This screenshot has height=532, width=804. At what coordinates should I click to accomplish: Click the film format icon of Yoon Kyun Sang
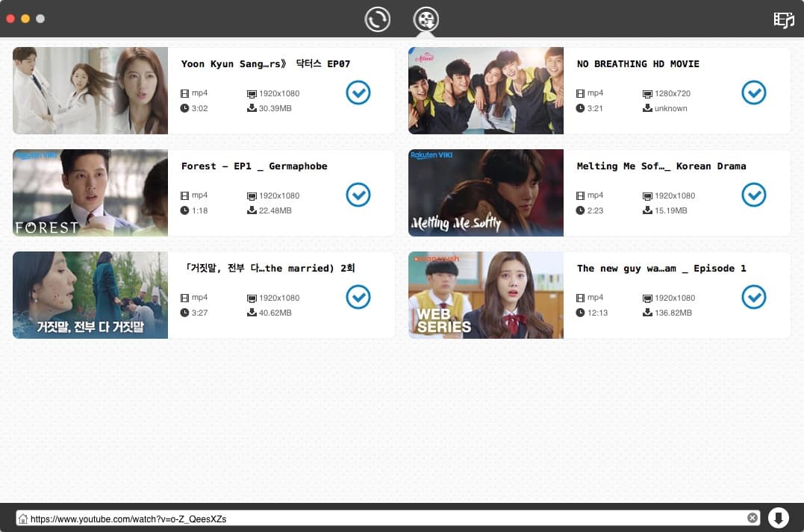tap(184, 93)
